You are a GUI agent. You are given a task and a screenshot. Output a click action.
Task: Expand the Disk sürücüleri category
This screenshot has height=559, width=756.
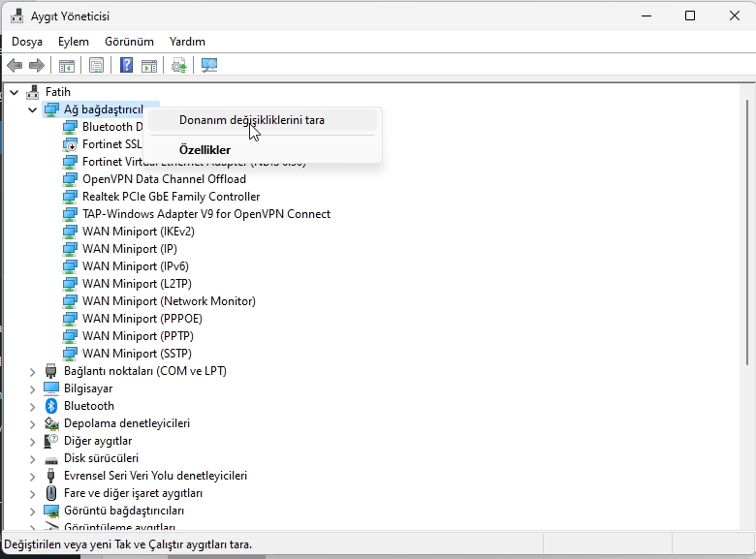(32, 459)
